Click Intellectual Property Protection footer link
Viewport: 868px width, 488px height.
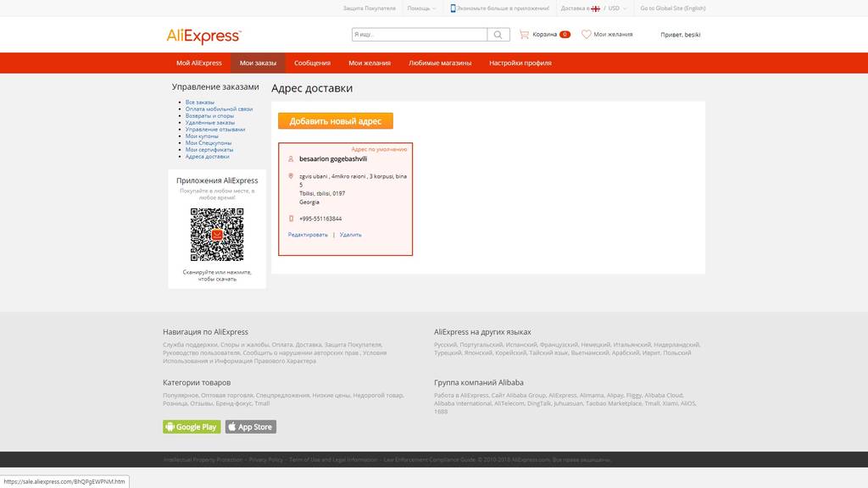[203, 460]
